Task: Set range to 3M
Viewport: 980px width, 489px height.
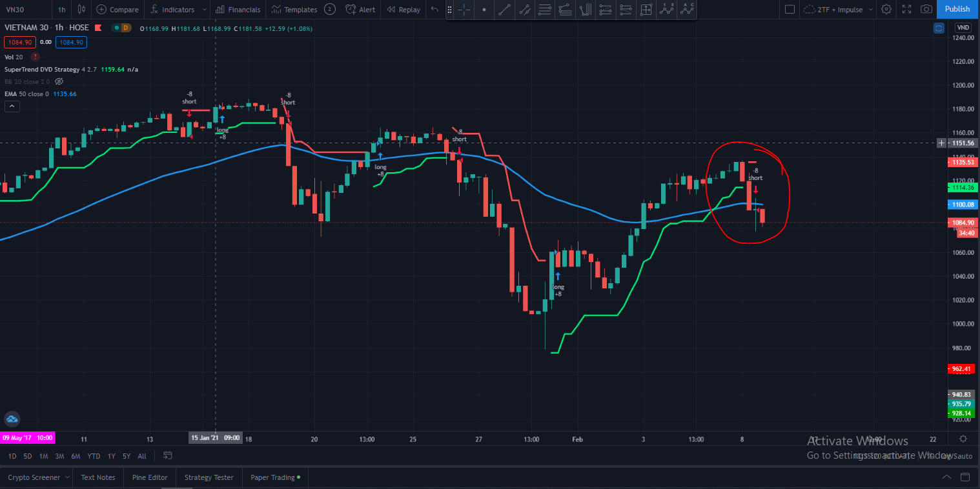Action: tap(60, 456)
